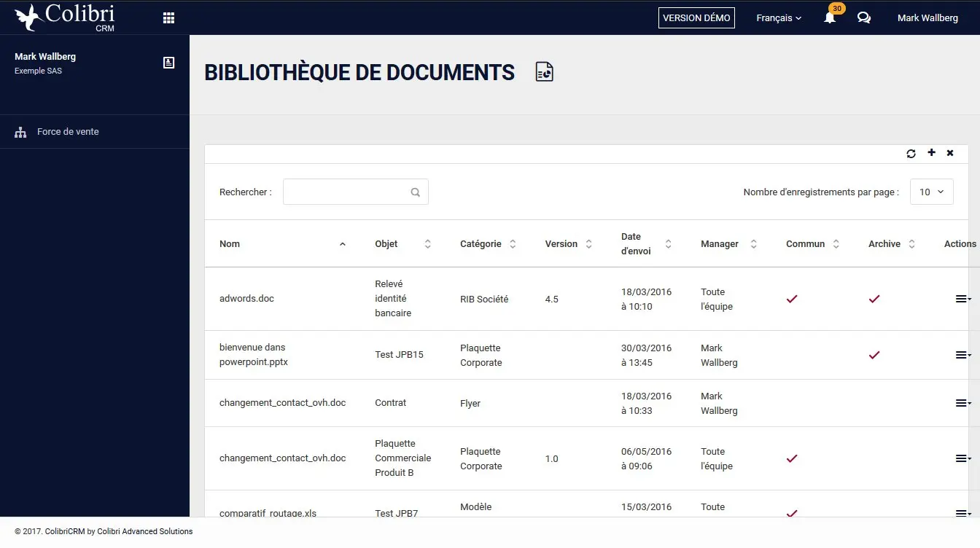Open records per page dropdown
The image size is (980, 548).
[931, 192]
